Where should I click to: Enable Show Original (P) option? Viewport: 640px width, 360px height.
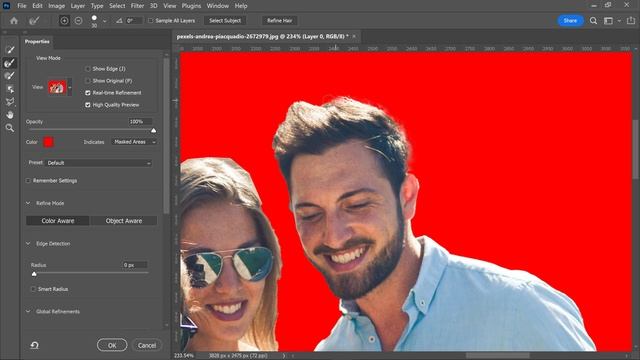[x=88, y=81]
